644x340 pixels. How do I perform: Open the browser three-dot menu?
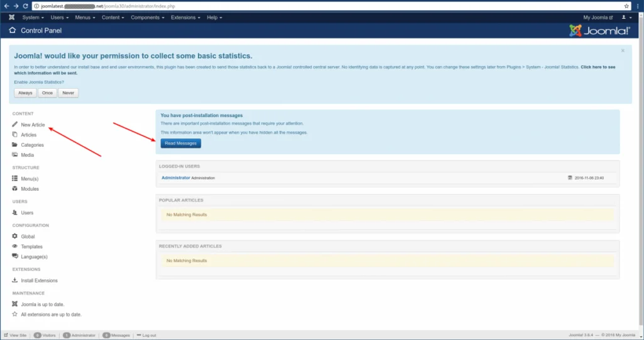(638, 6)
